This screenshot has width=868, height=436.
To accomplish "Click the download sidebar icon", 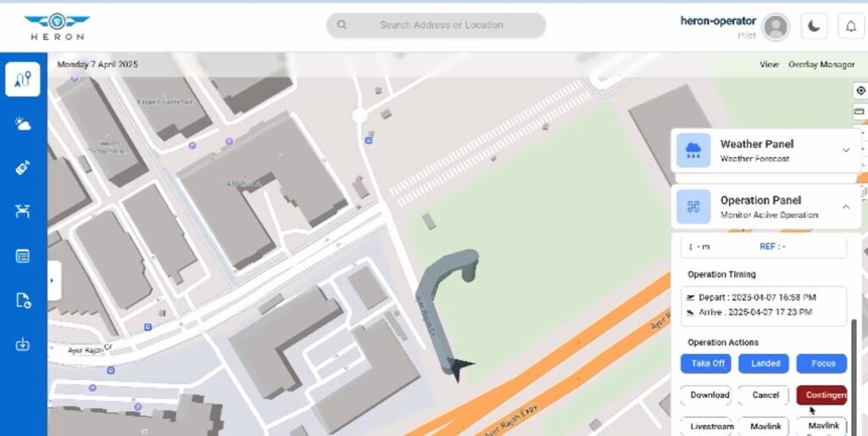I will click(x=23, y=344).
